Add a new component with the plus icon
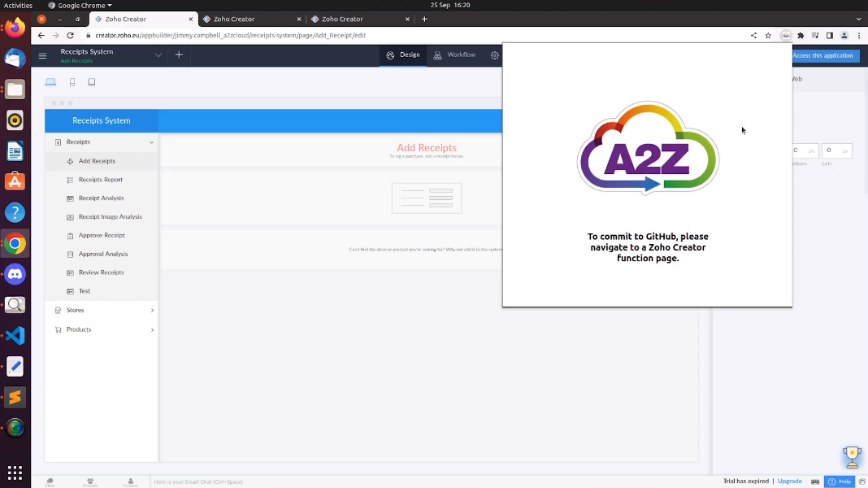868x488 pixels. click(179, 54)
